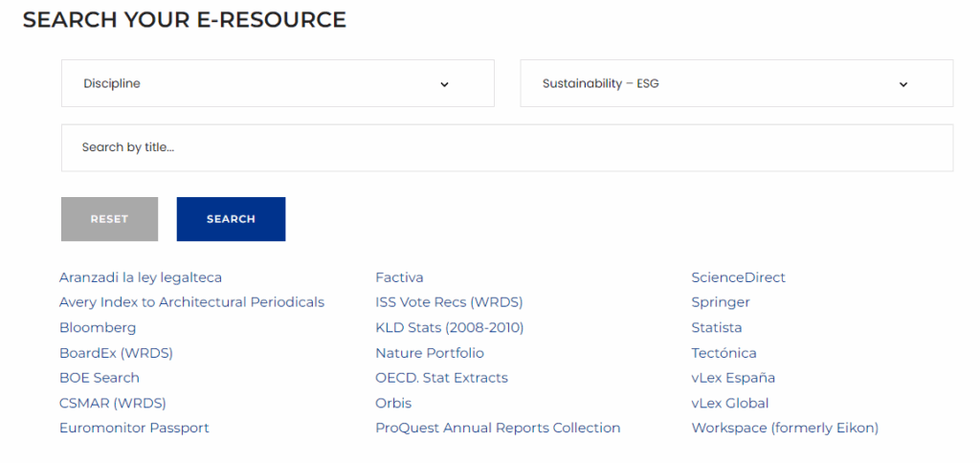This screenshot has width=980, height=463.
Task: Open the Statista link
Action: coord(717,328)
